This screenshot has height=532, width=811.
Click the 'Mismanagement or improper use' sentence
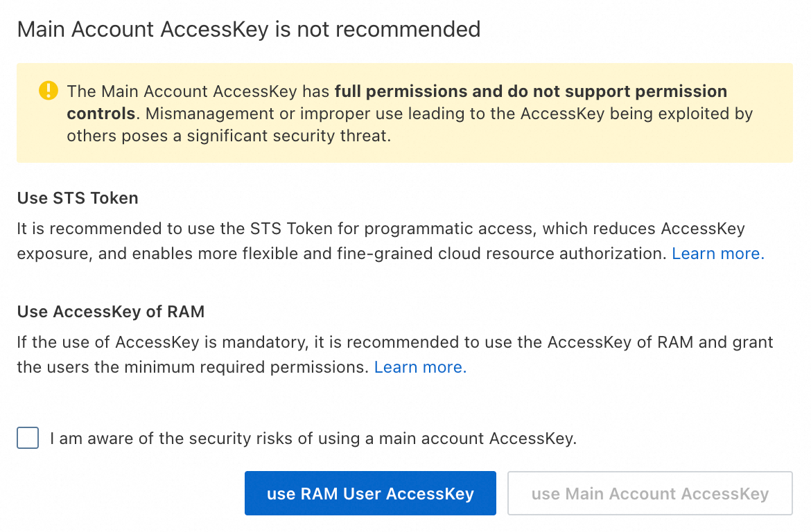click(x=263, y=114)
